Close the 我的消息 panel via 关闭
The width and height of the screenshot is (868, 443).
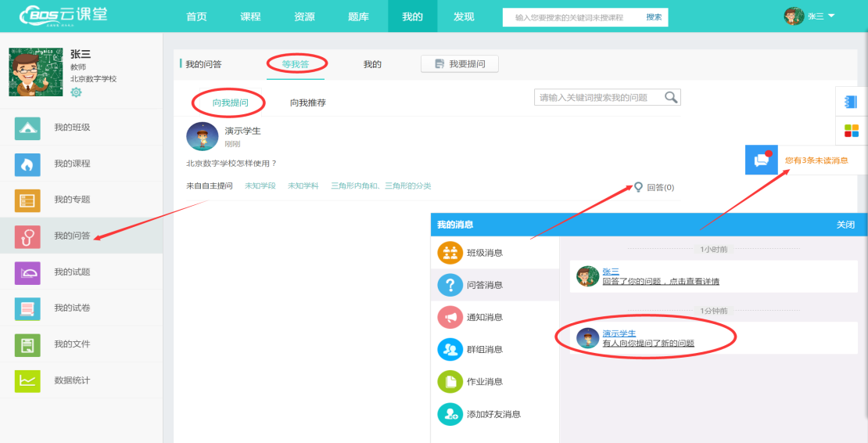845,225
